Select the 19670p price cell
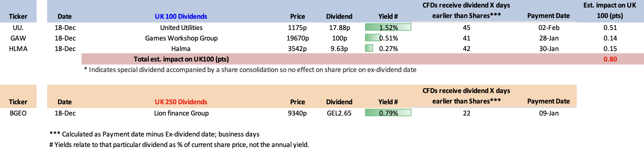Screen dimensions: 644x156 click(x=298, y=38)
